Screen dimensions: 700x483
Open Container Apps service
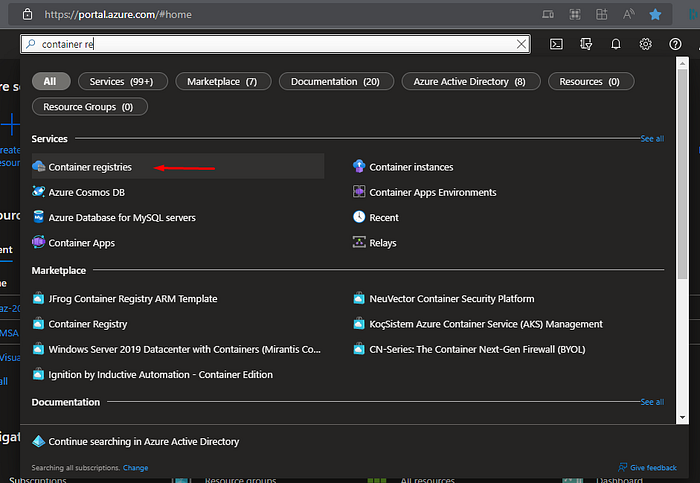(82, 243)
